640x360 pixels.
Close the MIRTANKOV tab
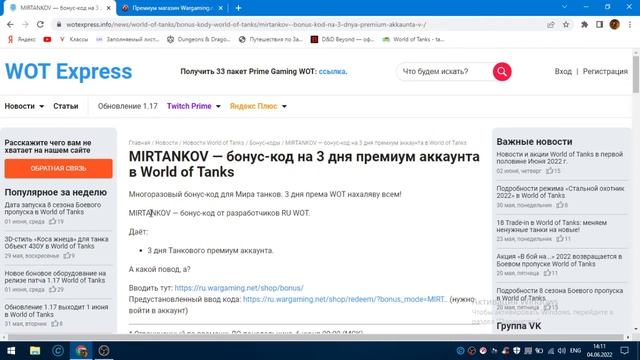point(108,8)
